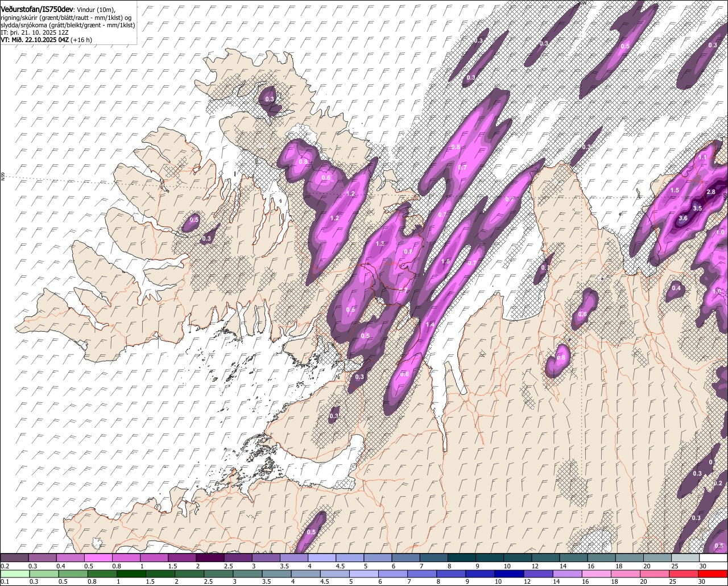Click the 'rigning/skúrir' legend description line

[67, 18]
